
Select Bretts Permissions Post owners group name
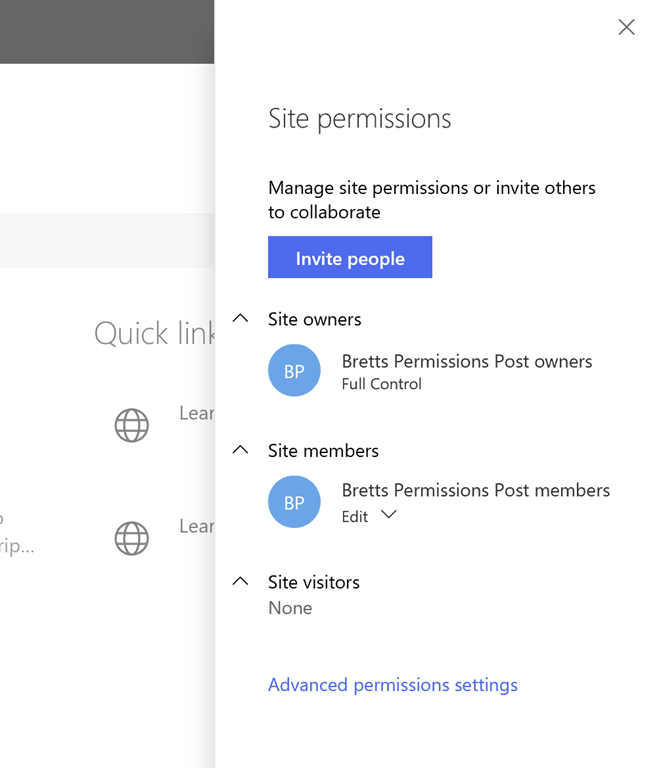pyautogui.click(x=466, y=361)
